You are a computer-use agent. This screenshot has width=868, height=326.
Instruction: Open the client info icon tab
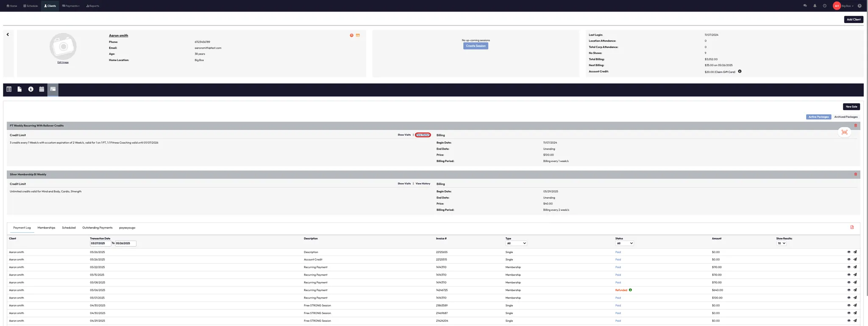(31, 89)
